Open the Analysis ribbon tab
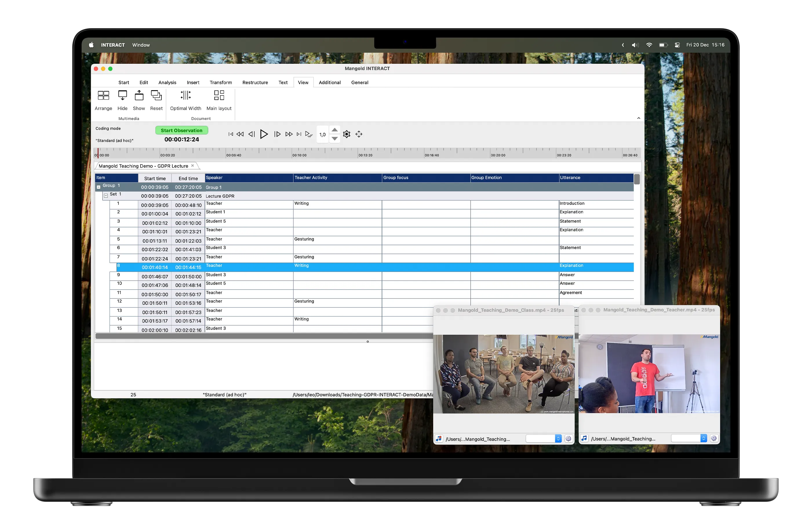 [x=167, y=82]
